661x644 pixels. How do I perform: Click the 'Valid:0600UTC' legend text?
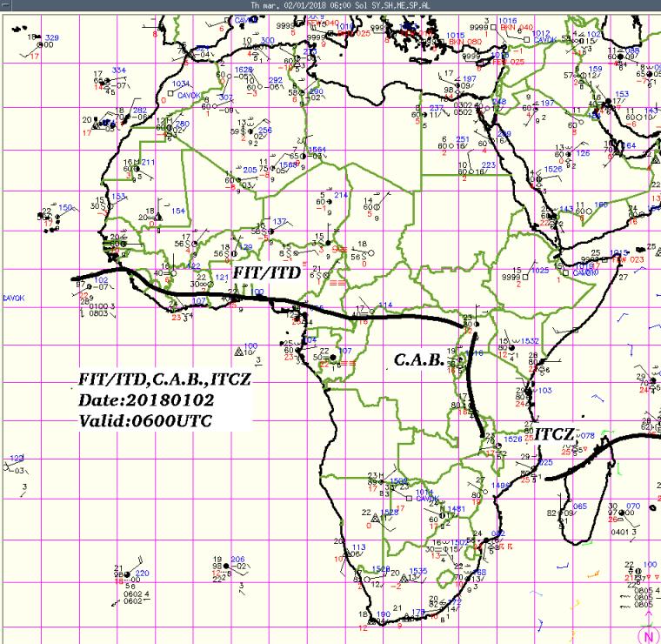[x=145, y=421]
